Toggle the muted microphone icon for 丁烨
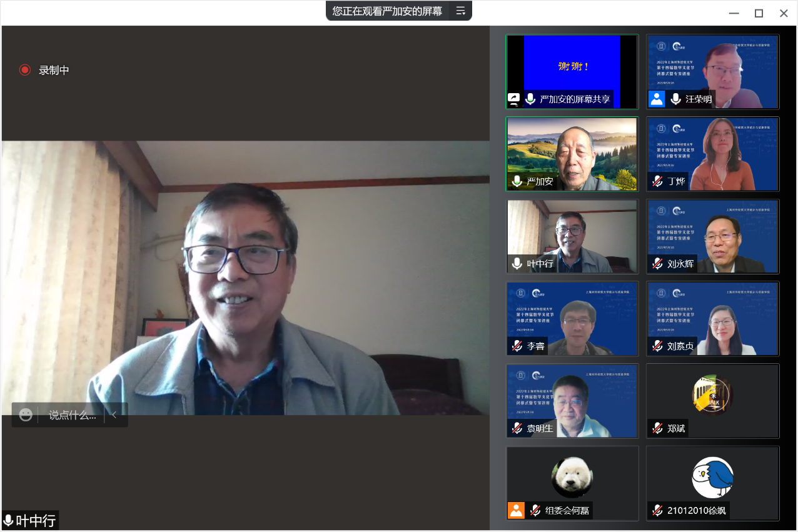The width and height of the screenshot is (798, 532). 657,181
